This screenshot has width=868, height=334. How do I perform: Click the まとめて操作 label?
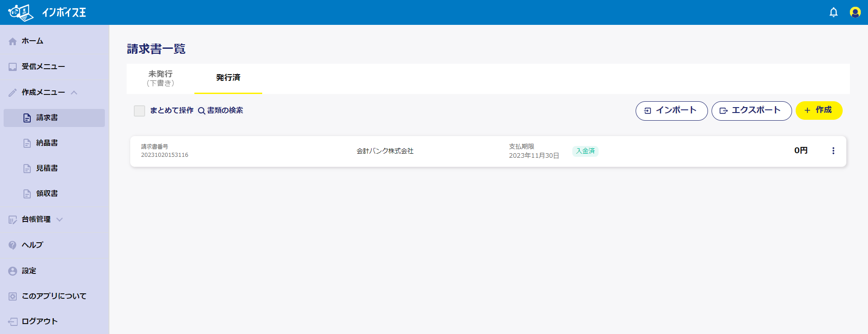172,110
